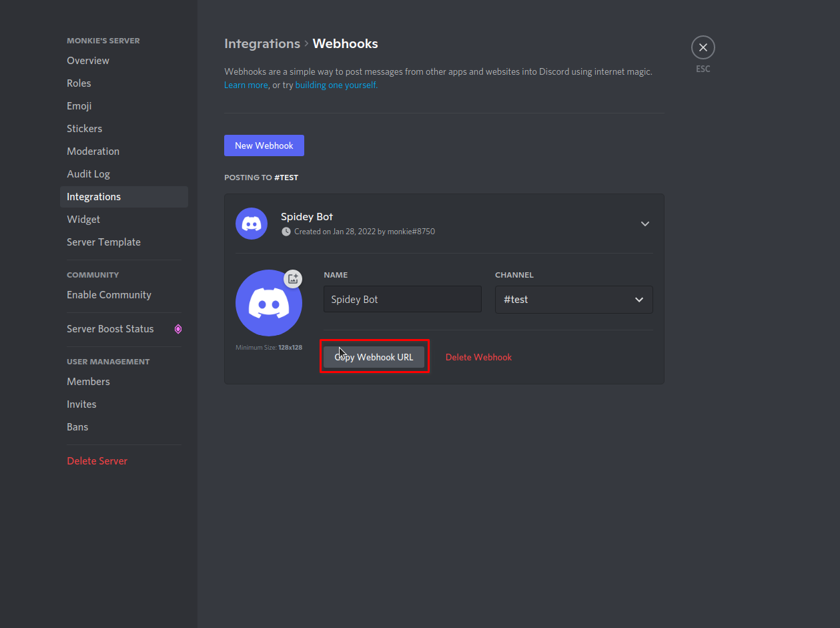Screen dimensions: 840x628
Task: Go back via the Integrations breadcrumb
Action: coord(262,43)
